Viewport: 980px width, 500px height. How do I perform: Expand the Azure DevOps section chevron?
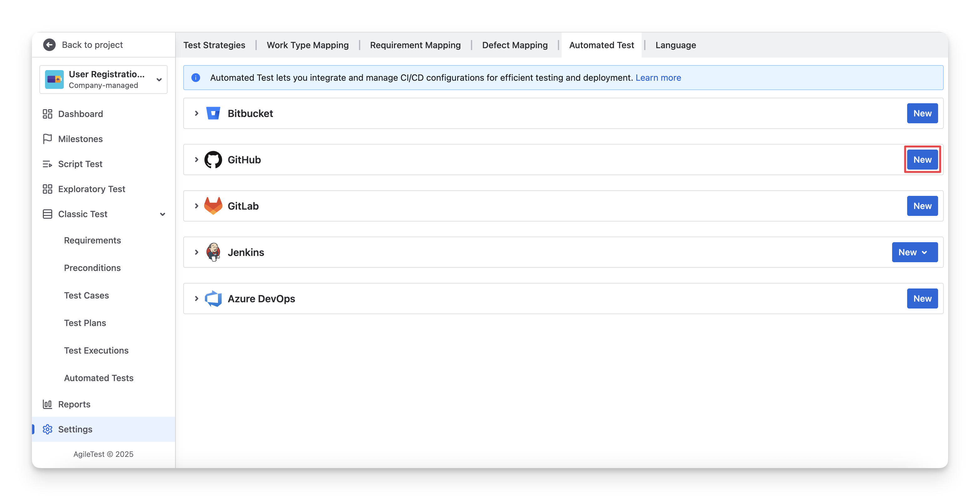point(196,298)
